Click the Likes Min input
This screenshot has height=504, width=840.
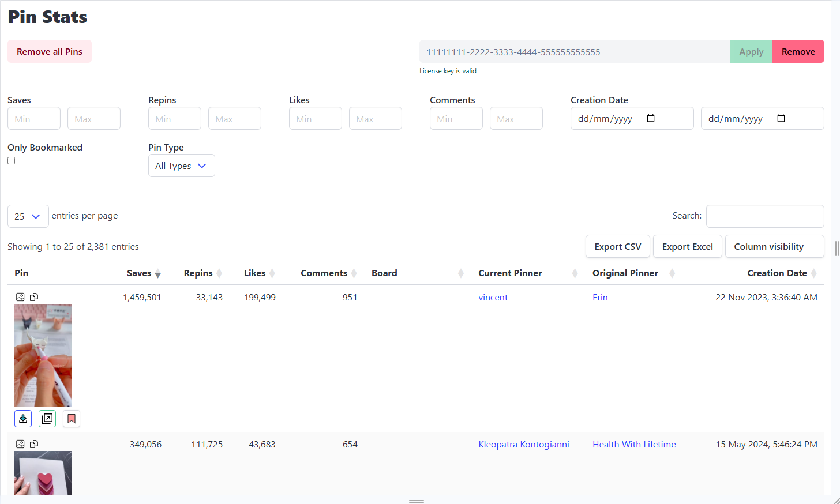pyautogui.click(x=316, y=118)
